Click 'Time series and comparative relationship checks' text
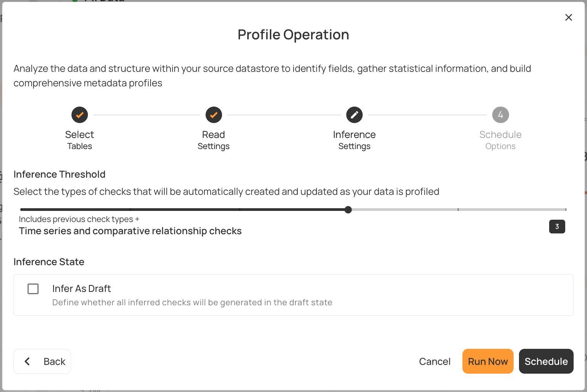This screenshot has height=392, width=587. (130, 231)
